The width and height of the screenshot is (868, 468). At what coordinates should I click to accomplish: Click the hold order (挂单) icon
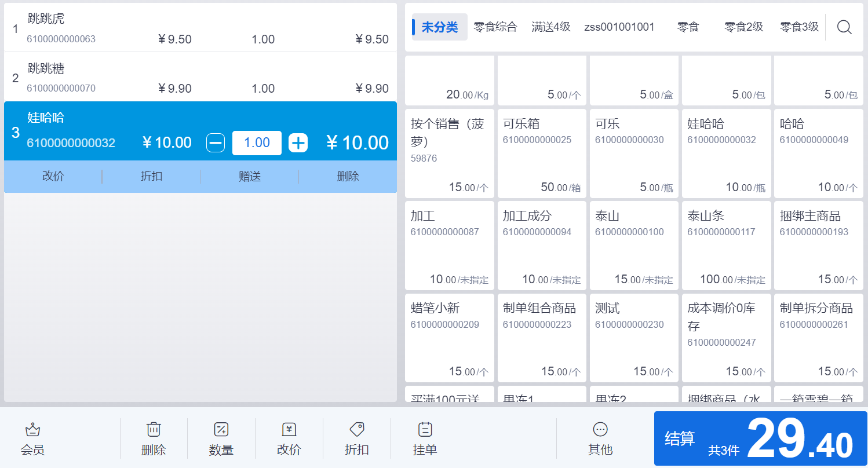(x=425, y=430)
